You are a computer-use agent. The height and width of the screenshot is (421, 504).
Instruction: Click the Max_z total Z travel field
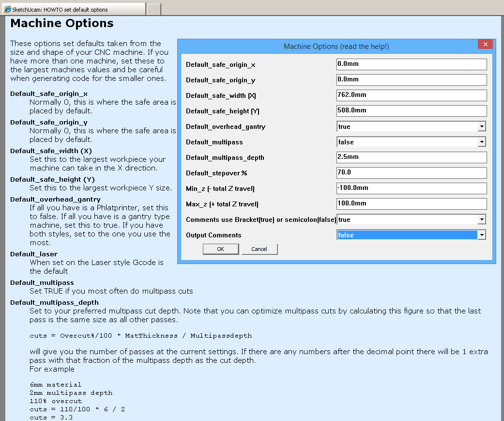411,204
